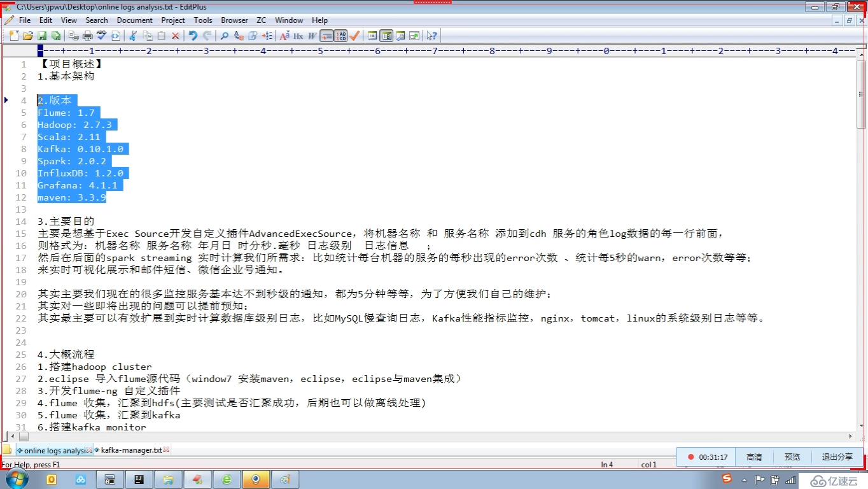Open Preferences via the orange checkmark
This screenshot has height=489, width=868.
tap(354, 36)
